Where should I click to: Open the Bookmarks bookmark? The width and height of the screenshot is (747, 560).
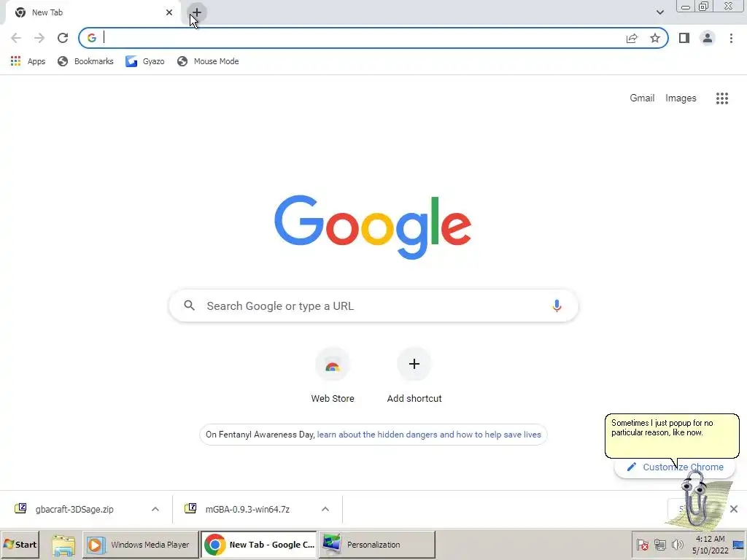tap(85, 61)
